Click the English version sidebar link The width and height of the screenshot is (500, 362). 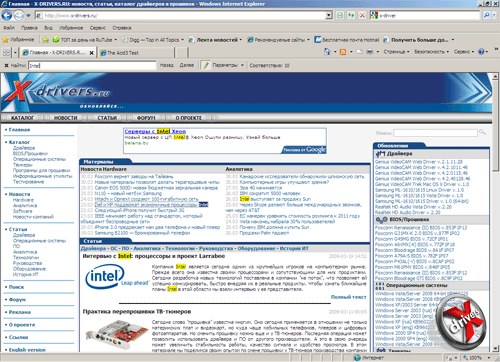[27, 350]
